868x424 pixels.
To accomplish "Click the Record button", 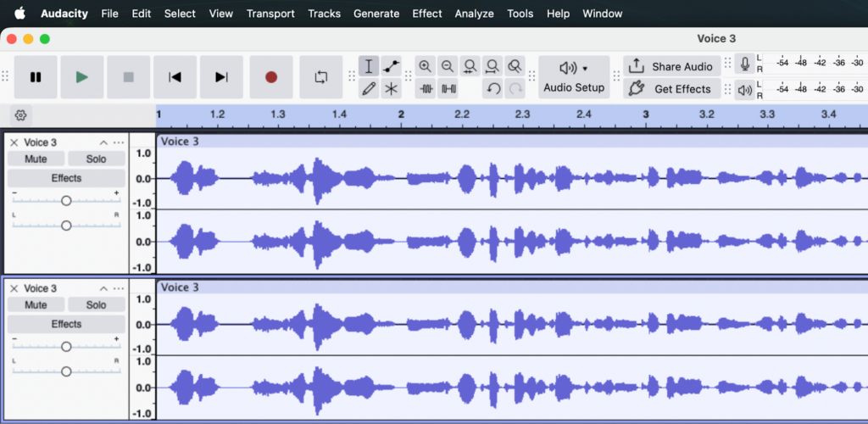I will (271, 77).
